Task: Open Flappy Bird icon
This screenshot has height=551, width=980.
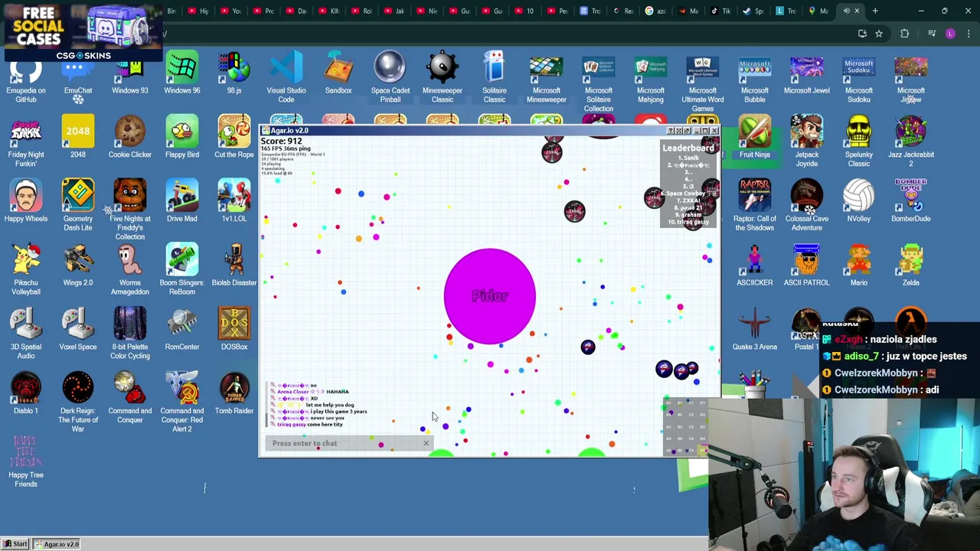Action: [182, 138]
